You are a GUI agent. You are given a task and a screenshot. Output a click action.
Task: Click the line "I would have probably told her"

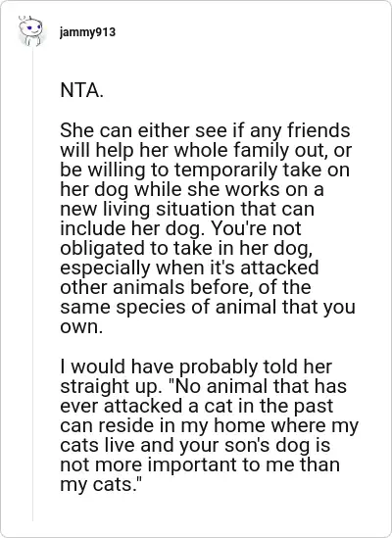click(196, 367)
